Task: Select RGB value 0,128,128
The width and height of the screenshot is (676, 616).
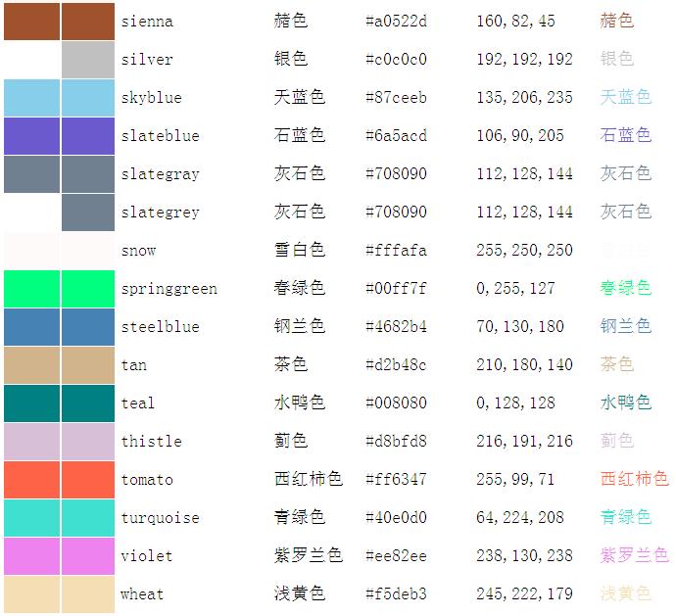Action: coord(515,403)
